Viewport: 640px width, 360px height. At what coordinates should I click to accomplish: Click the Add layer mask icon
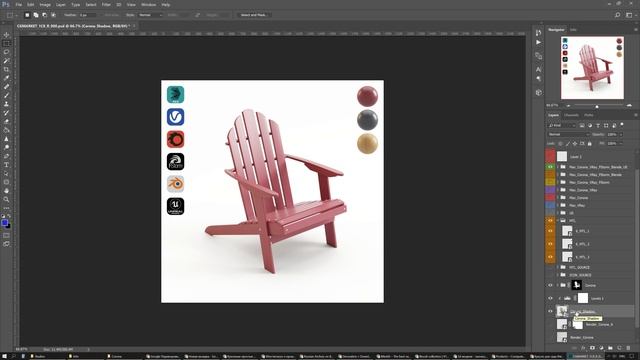[x=592, y=348]
